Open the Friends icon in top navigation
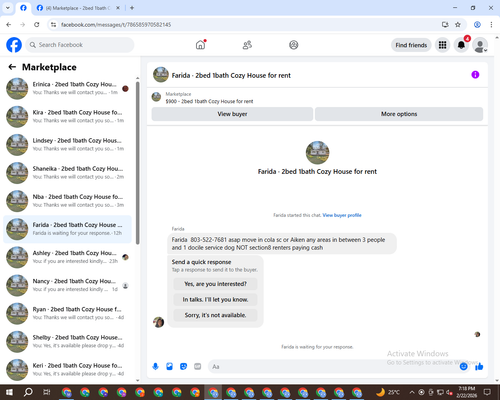The image size is (500, 400). coord(247,45)
